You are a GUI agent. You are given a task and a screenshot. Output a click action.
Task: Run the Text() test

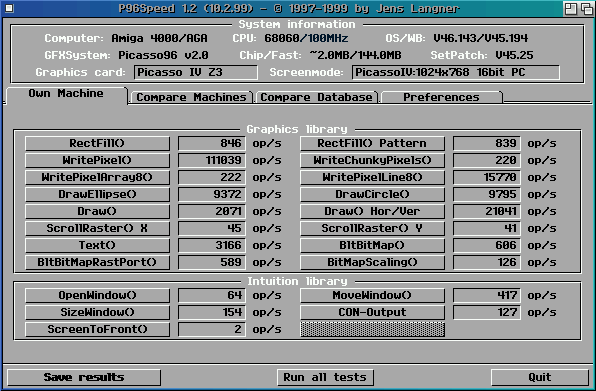click(97, 245)
